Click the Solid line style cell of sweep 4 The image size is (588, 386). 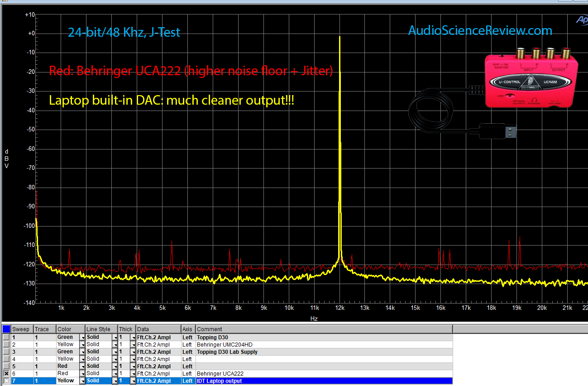[x=99, y=359]
